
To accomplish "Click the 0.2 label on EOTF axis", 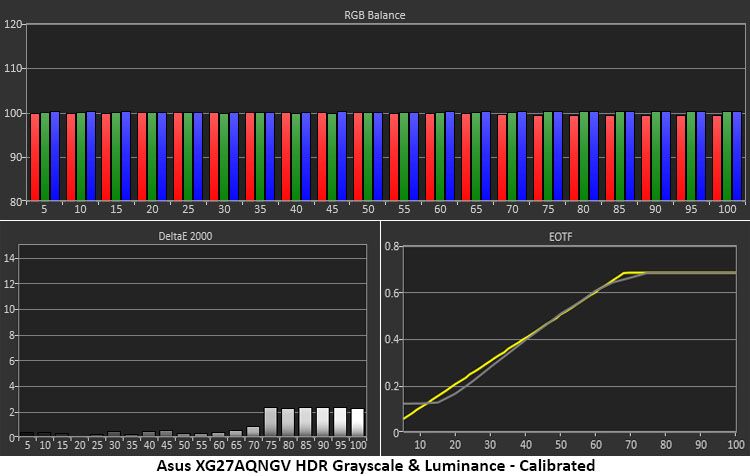I will pyautogui.click(x=392, y=386).
